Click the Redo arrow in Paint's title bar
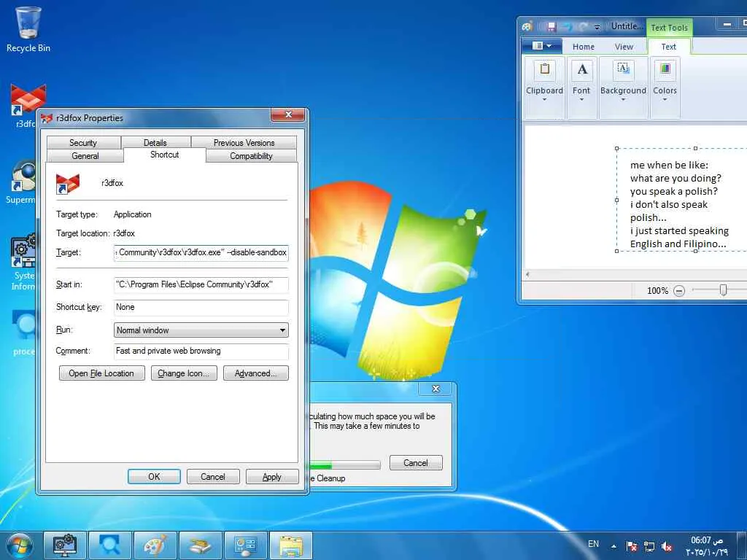Image resolution: width=747 pixels, height=560 pixels. click(x=584, y=27)
